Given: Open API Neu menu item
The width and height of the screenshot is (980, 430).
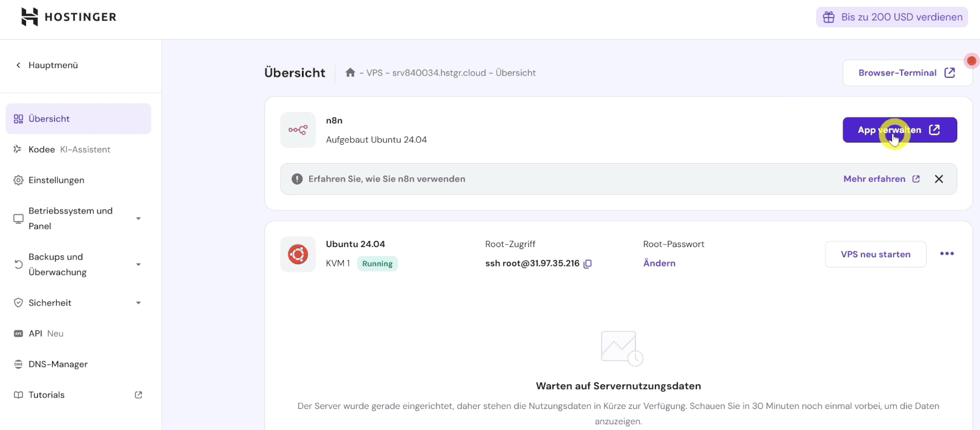Looking at the screenshot, I should [x=78, y=333].
